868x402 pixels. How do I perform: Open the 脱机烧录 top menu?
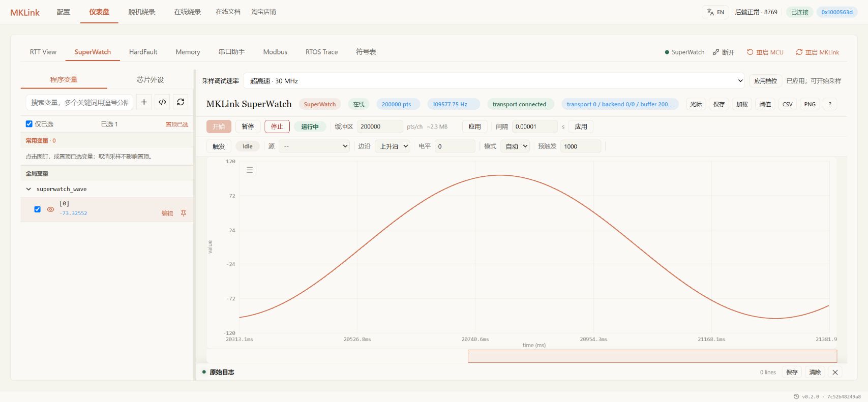(x=142, y=12)
